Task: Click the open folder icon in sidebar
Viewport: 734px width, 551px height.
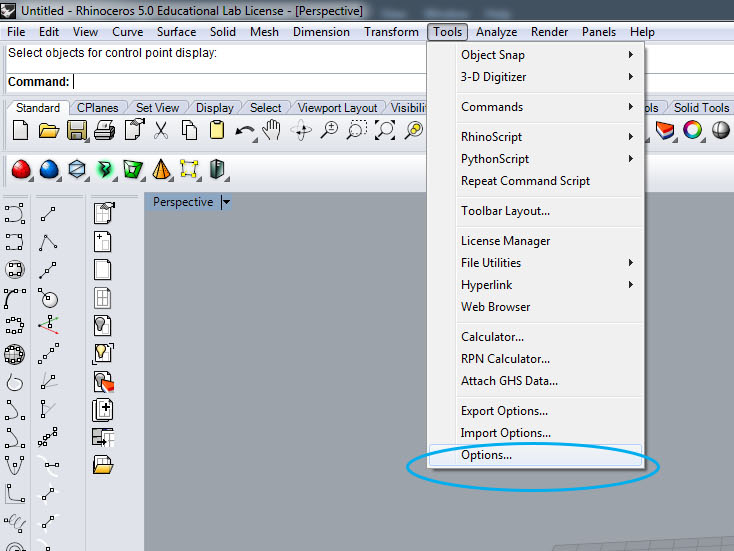Action: [103, 465]
